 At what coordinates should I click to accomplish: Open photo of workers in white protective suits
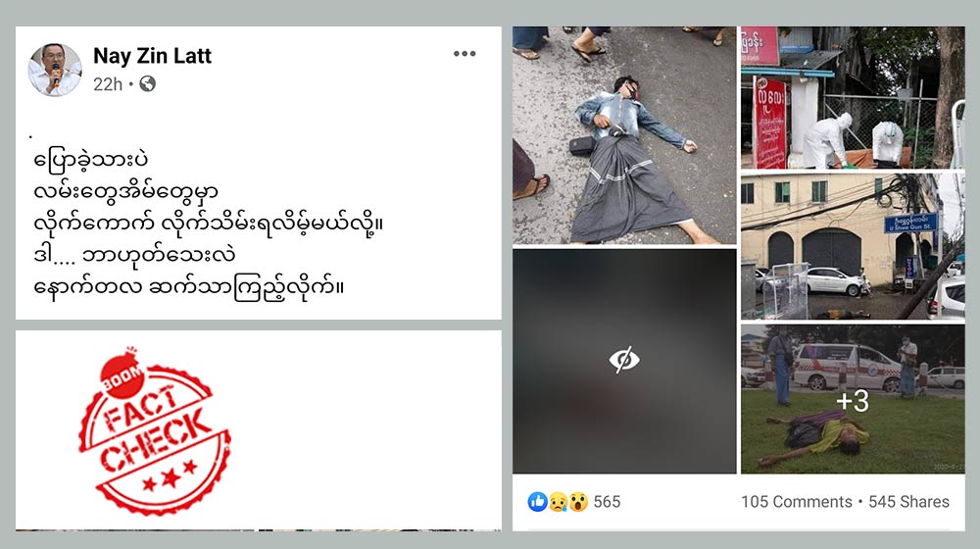pyautogui.click(x=853, y=97)
